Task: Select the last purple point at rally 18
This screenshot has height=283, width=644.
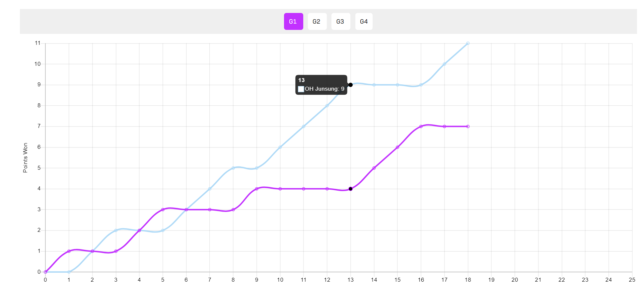Action: [468, 127]
